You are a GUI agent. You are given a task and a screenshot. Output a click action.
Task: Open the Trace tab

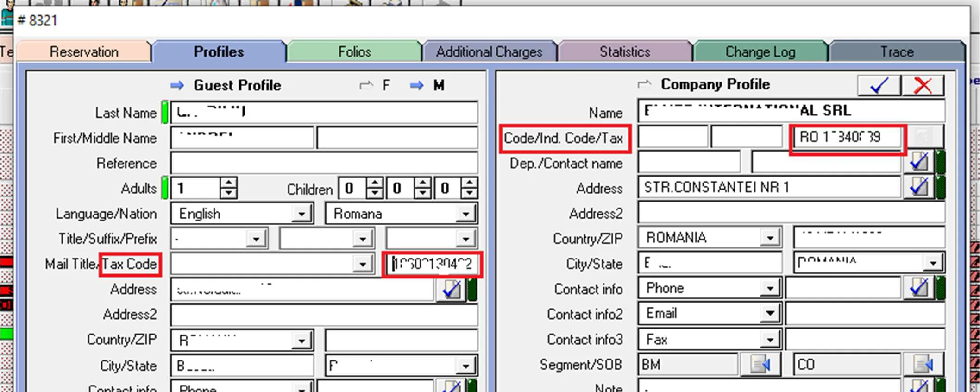click(x=897, y=51)
